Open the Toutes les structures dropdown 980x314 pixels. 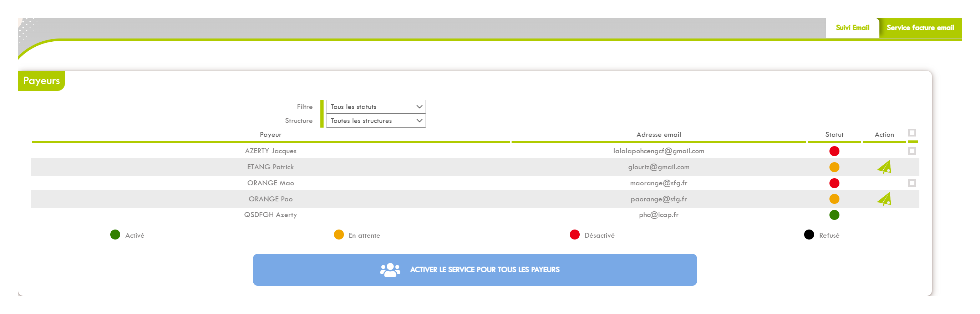pyautogui.click(x=376, y=121)
